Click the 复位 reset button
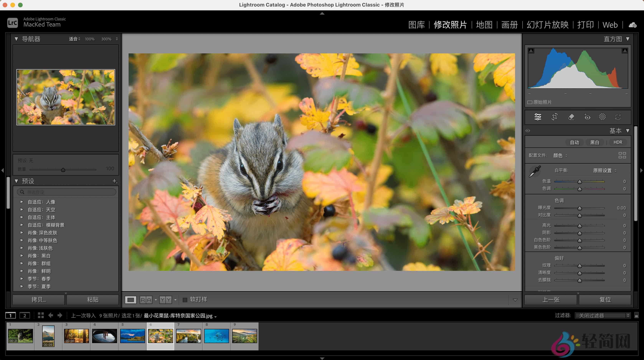This screenshot has width=644, height=360. coord(605,299)
